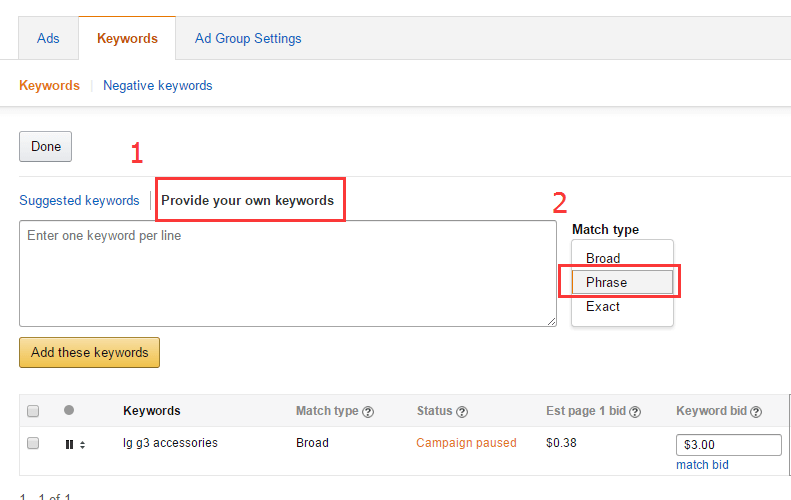This screenshot has width=791, height=500.
Task: Open Negative keywords sub-tab
Action: [158, 85]
